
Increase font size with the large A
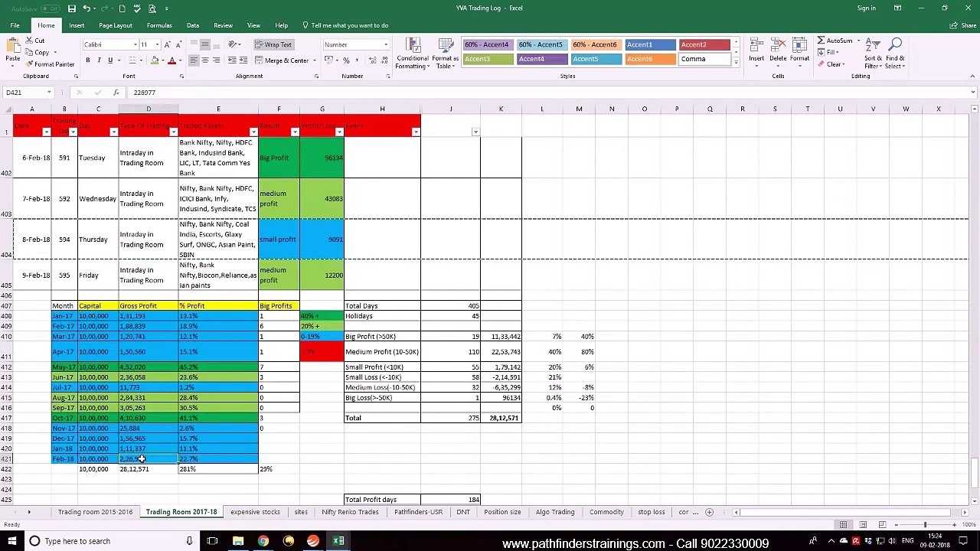[x=168, y=44]
